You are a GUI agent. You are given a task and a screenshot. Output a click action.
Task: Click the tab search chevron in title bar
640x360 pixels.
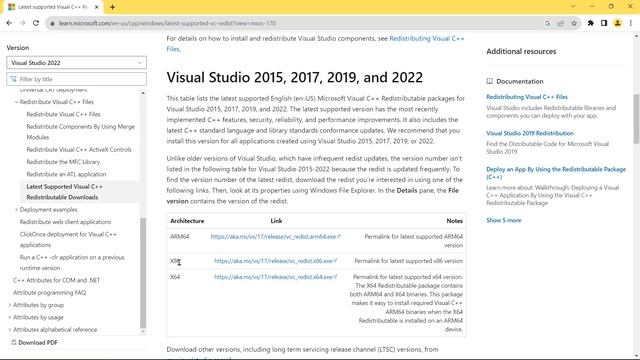tap(573, 7)
